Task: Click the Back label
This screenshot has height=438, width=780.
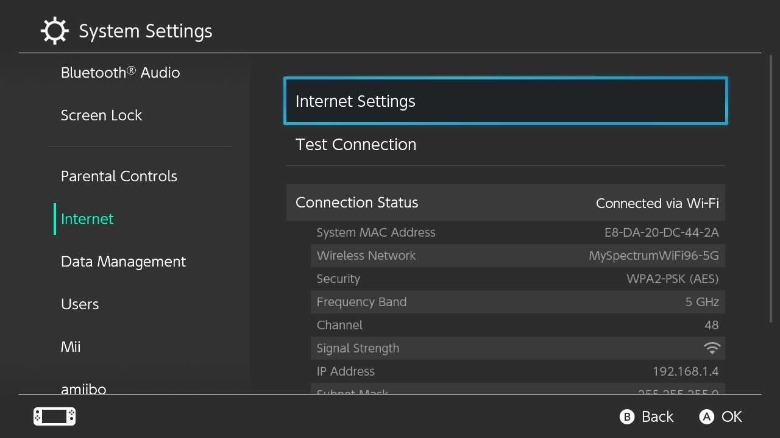Action: tap(657, 417)
